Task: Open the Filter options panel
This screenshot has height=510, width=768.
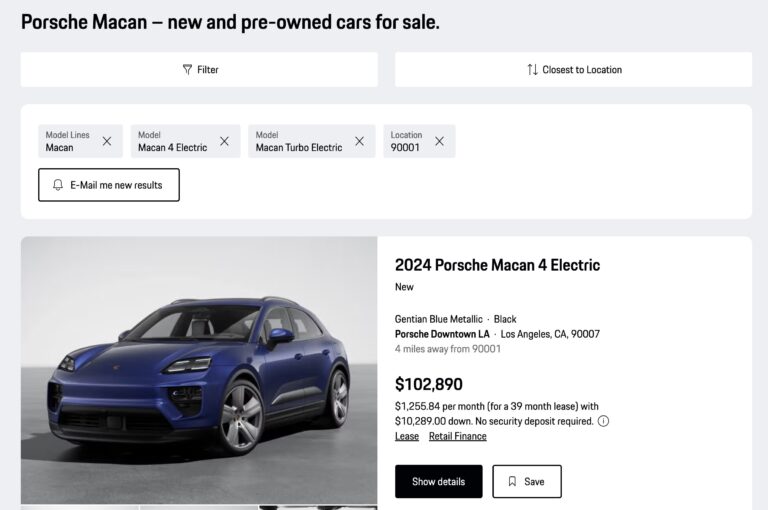Action: [200, 70]
